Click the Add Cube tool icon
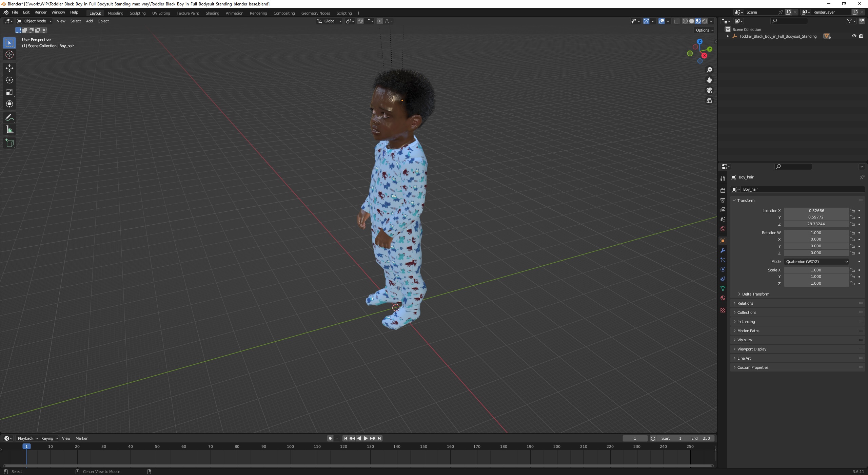 point(9,143)
